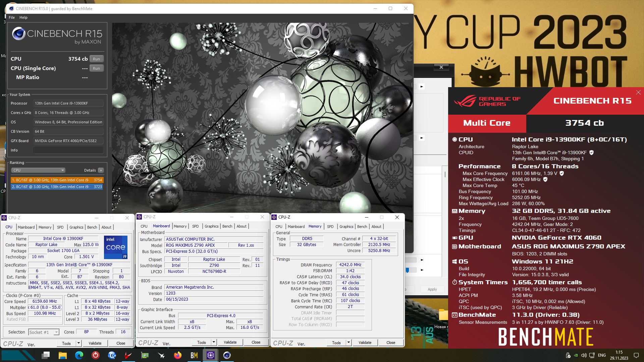Expand second arrow button in background window
Screen dimensions: 644x362
[422, 138]
